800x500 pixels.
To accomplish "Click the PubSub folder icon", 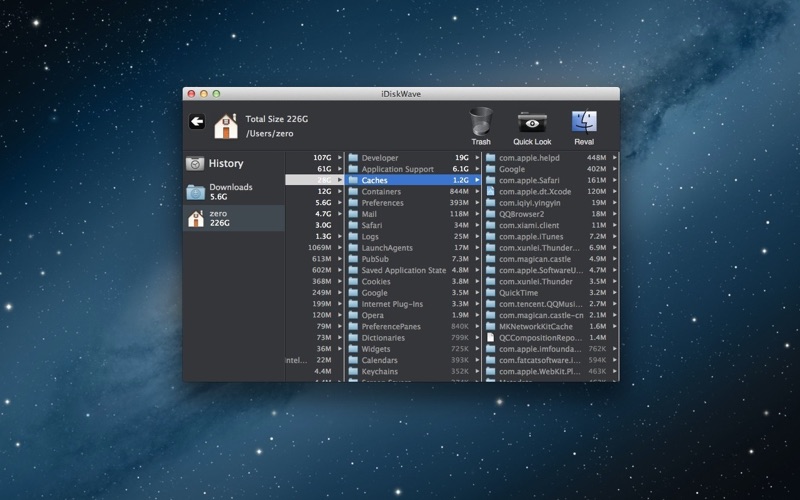I will [353, 259].
